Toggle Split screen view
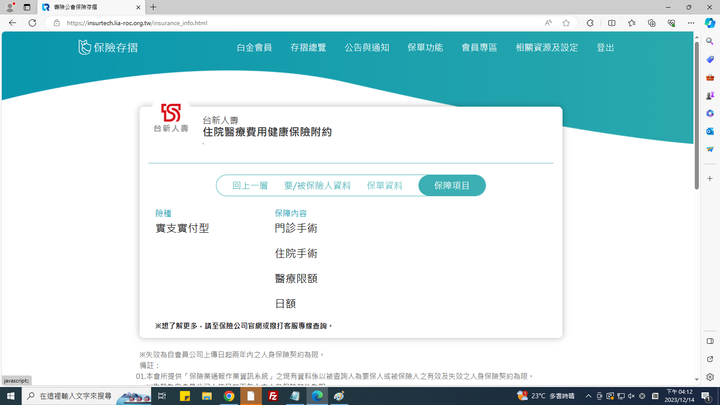Viewport: 720px width, 405px height. (612, 23)
